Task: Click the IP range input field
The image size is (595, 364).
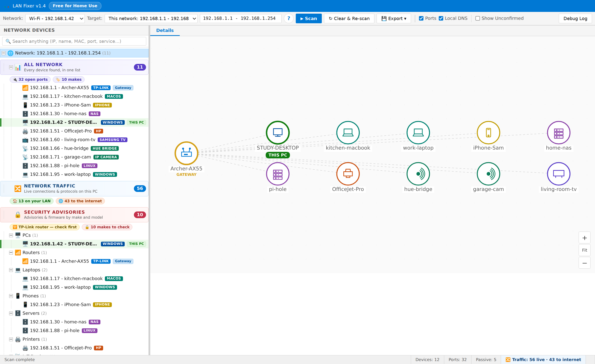Action: click(240, 19)
